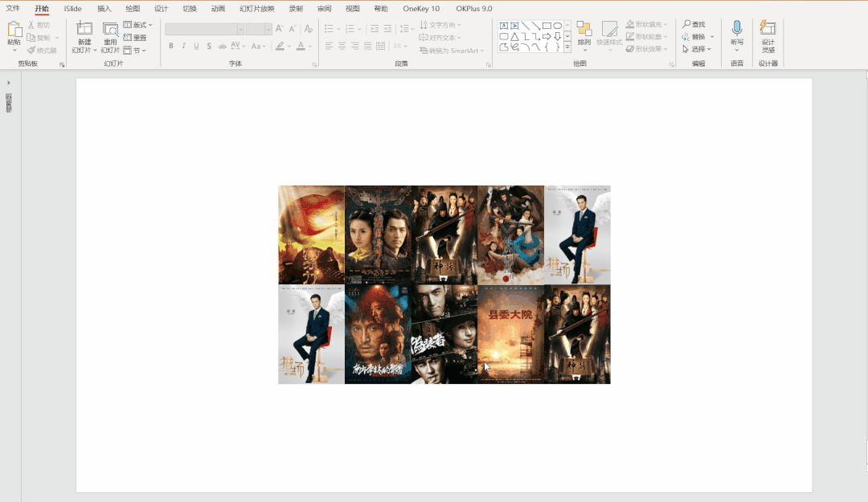Click the Find (查找) magnifier

tap(686, 24)
